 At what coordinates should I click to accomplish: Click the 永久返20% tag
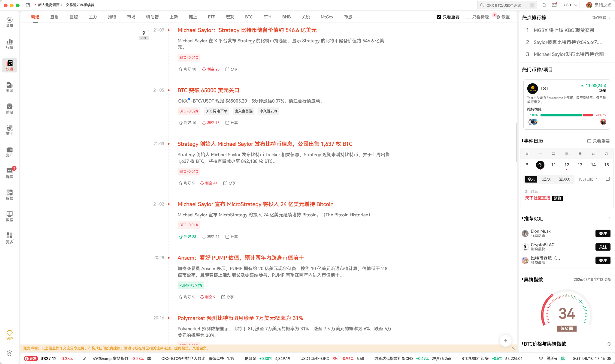268,111
